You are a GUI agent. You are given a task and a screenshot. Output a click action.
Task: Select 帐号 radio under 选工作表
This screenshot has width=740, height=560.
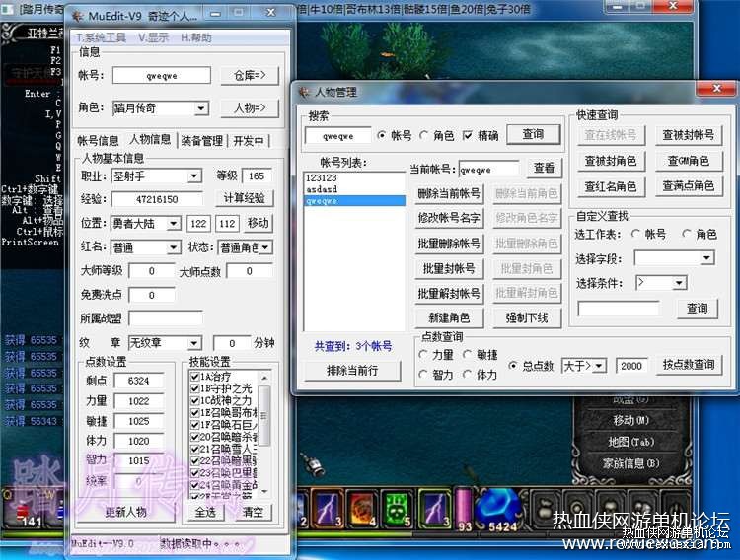click(x=635, y=234)
